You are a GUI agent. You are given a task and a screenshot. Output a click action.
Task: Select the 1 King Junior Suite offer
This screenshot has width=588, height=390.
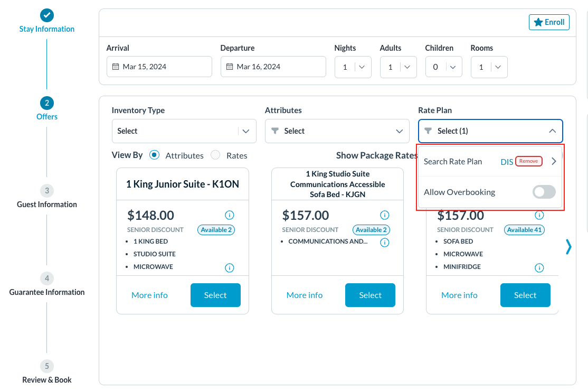click(x=215, y=295)
